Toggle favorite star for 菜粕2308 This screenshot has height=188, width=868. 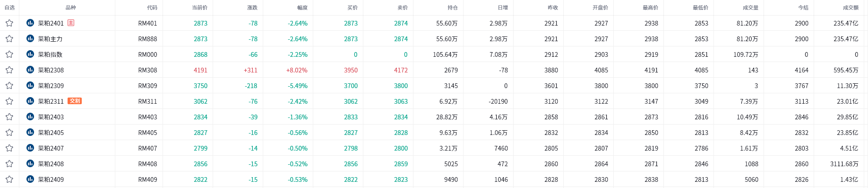[x=9, y=70]
